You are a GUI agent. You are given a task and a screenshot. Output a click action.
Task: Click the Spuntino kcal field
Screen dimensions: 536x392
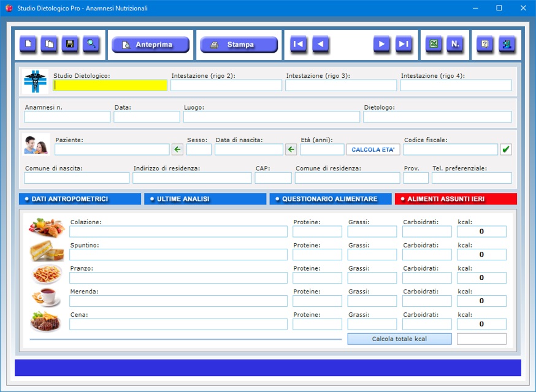click(481, 255)
